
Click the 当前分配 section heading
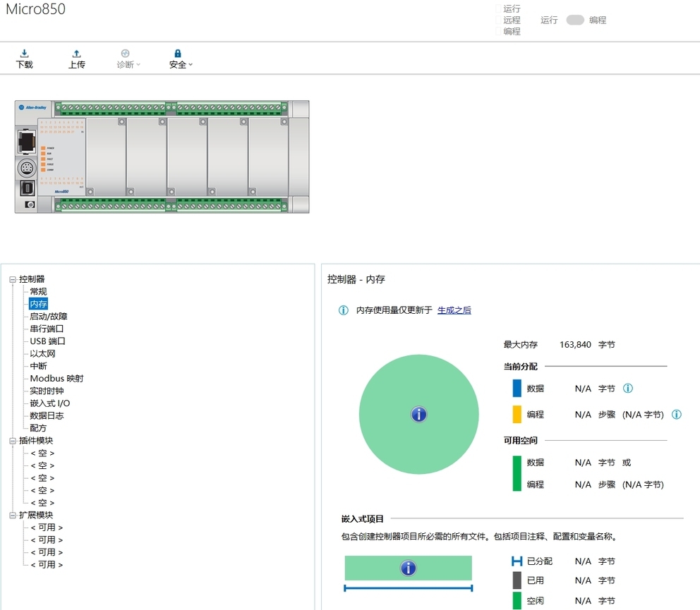coord(521,367)
